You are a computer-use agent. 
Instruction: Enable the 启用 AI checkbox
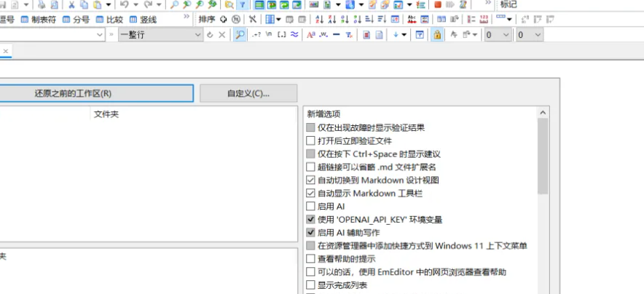(310, 207)
